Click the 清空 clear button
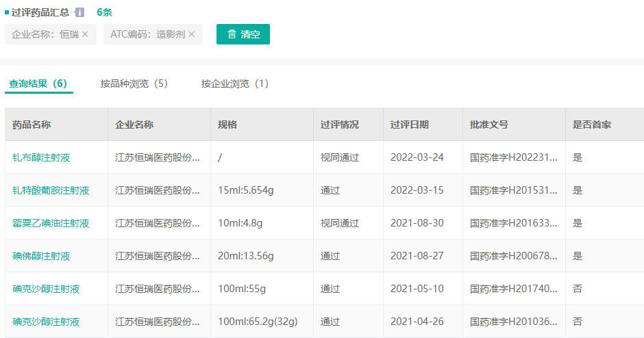The height and width of the screenshot is (338, 644). point(243,34)
